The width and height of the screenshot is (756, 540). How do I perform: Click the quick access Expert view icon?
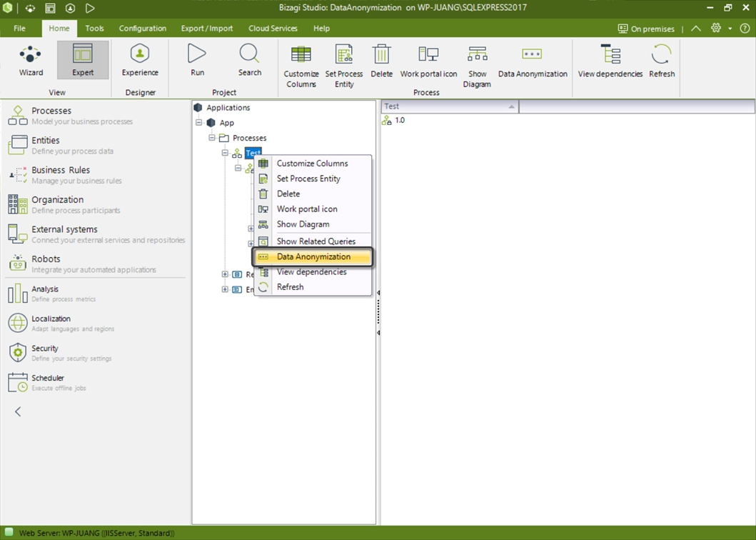(x=50, y=8)
